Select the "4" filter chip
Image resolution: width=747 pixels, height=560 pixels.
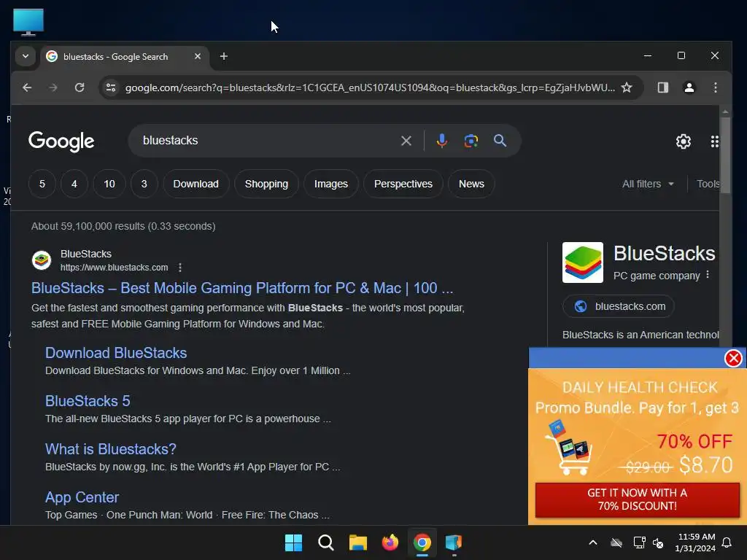pyautogui.click(x=74, y=184)
